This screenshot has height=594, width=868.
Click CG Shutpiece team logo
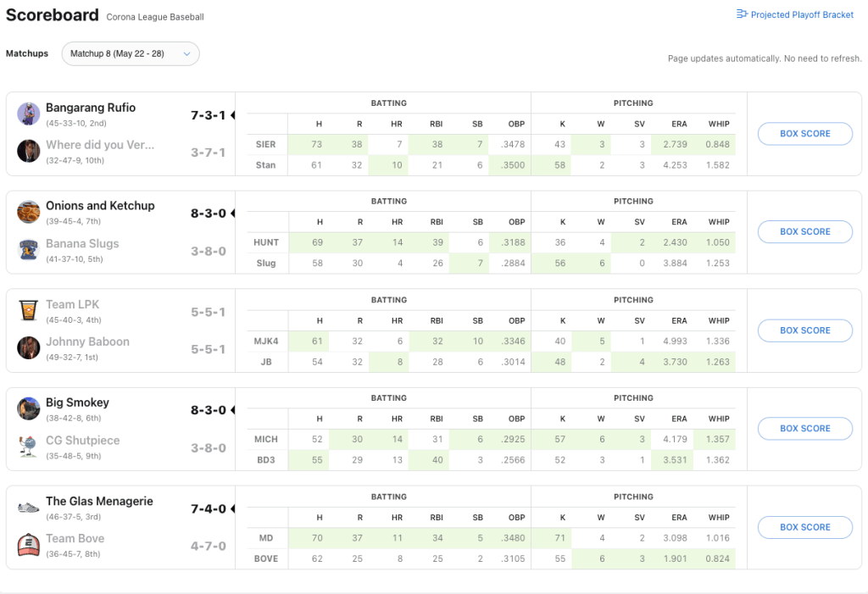point(29,446)
